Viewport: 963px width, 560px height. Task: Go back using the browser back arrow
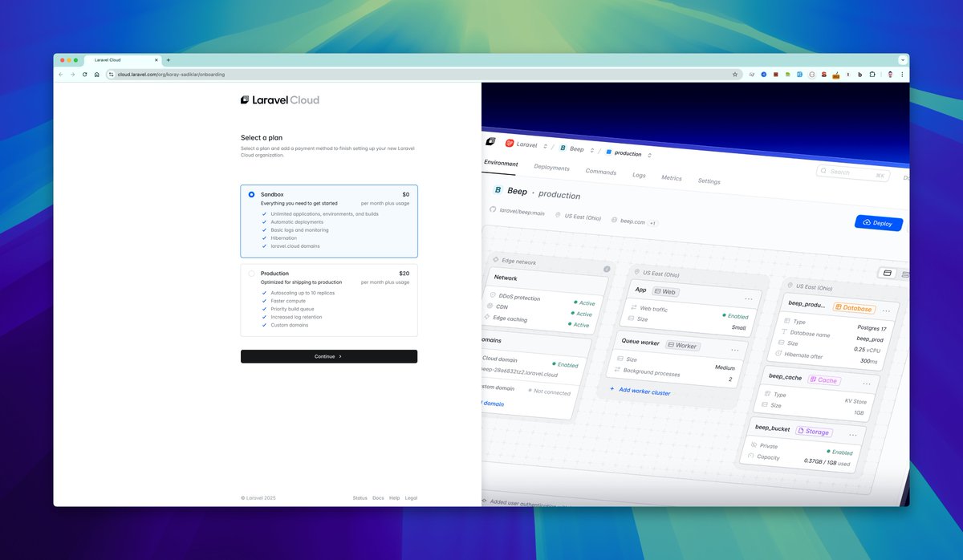click(x=61, y=74)
